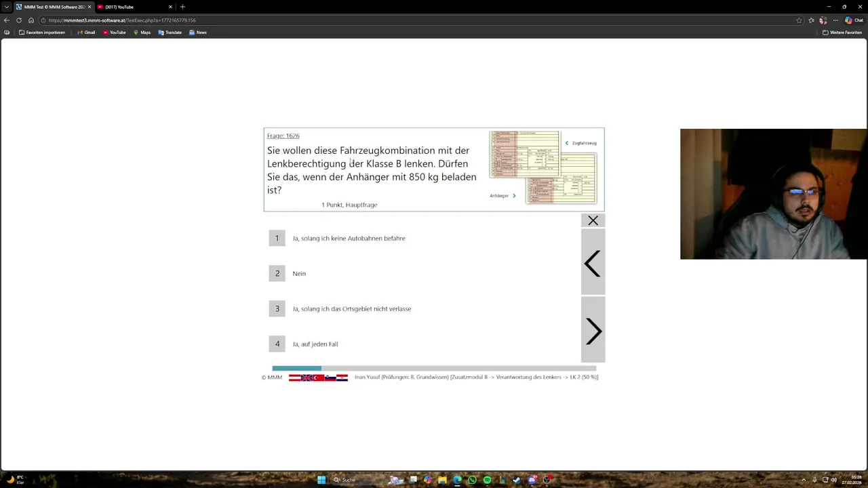Open the Anhänger document chevron
Viewport: 868px width, 488px height.
[514, 196]
